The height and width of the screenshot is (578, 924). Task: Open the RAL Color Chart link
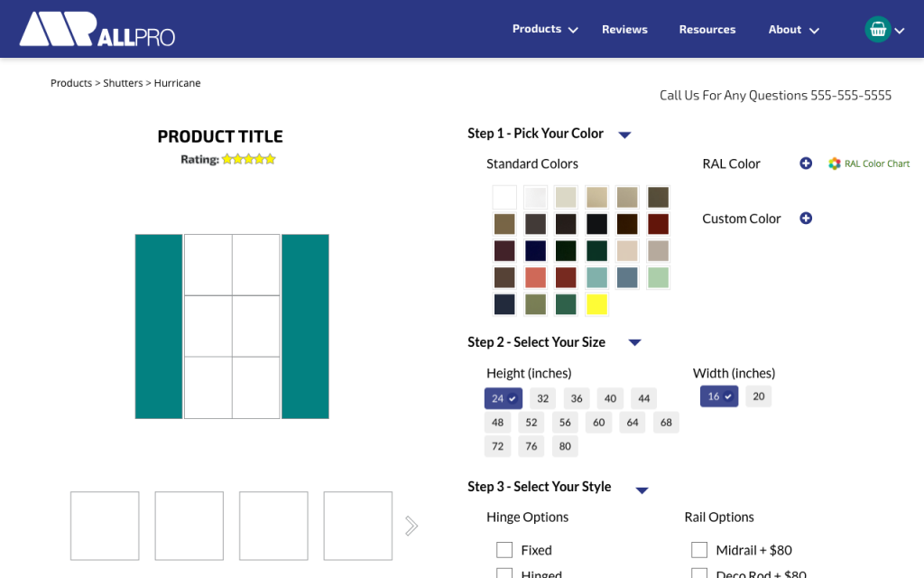870,163
